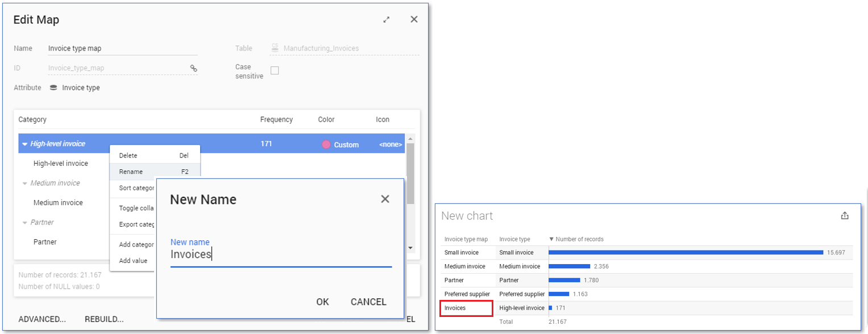Click the Invoice type attribute icon
Screen dimensions: 868x334
point(53,87)
